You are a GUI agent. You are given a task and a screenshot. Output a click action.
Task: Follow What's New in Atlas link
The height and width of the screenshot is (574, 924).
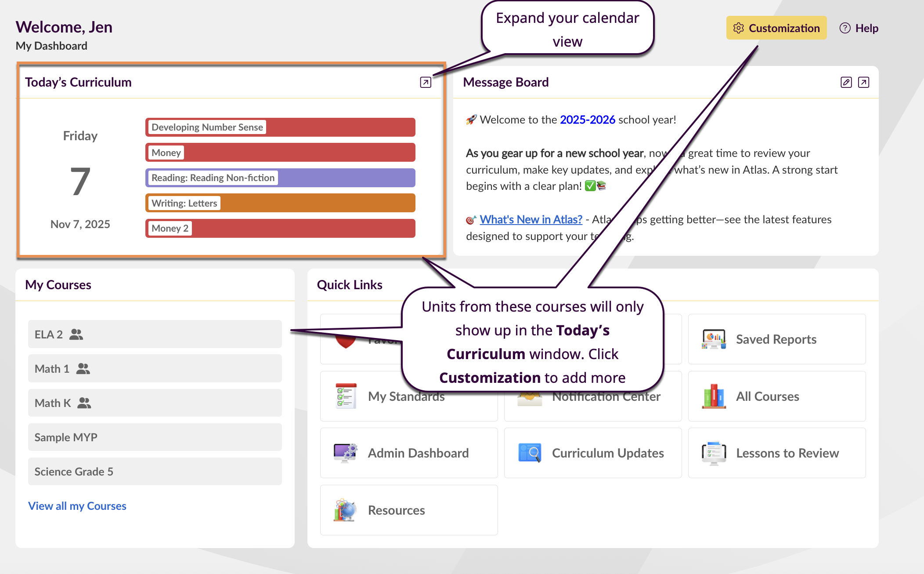pos(531,219)
